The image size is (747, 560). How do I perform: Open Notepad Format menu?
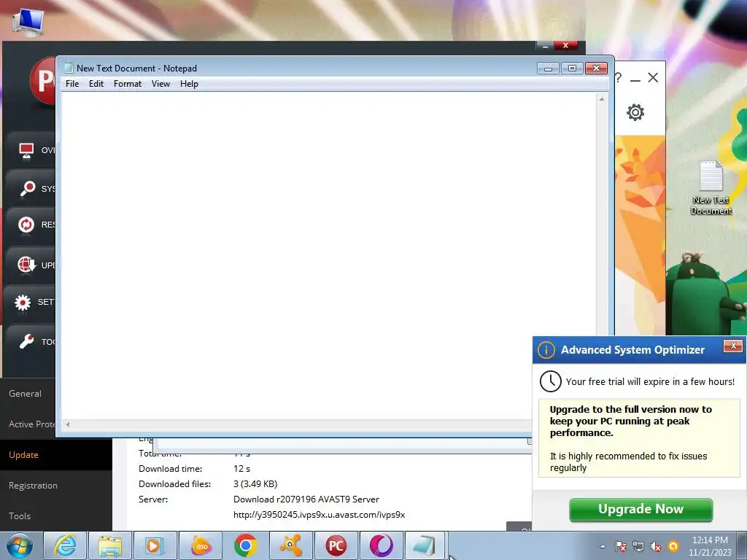click(x=128, y=84)
